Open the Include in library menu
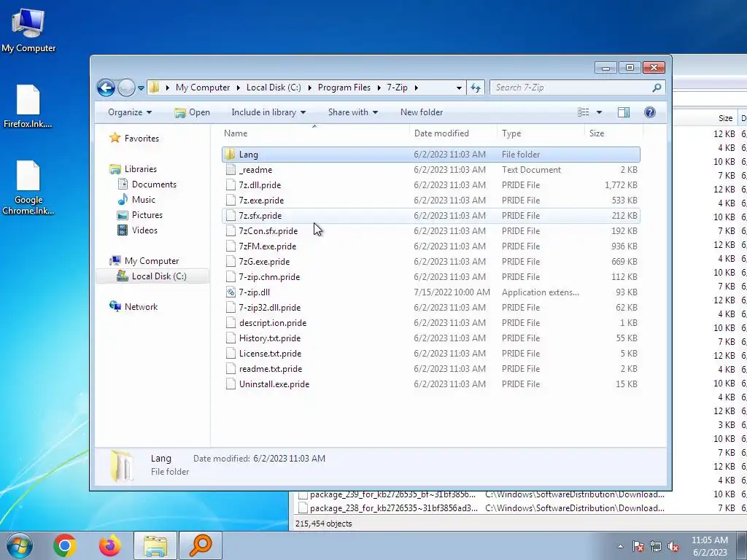Viewport: 747px width, 560px height. tap(268, 112)
